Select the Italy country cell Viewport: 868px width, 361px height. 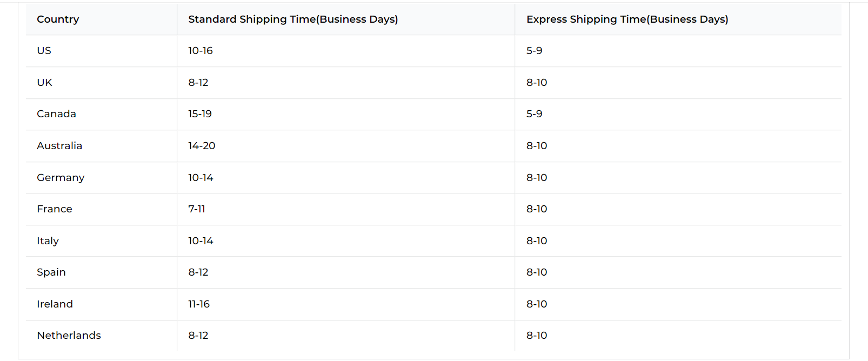tap(48, 241)
